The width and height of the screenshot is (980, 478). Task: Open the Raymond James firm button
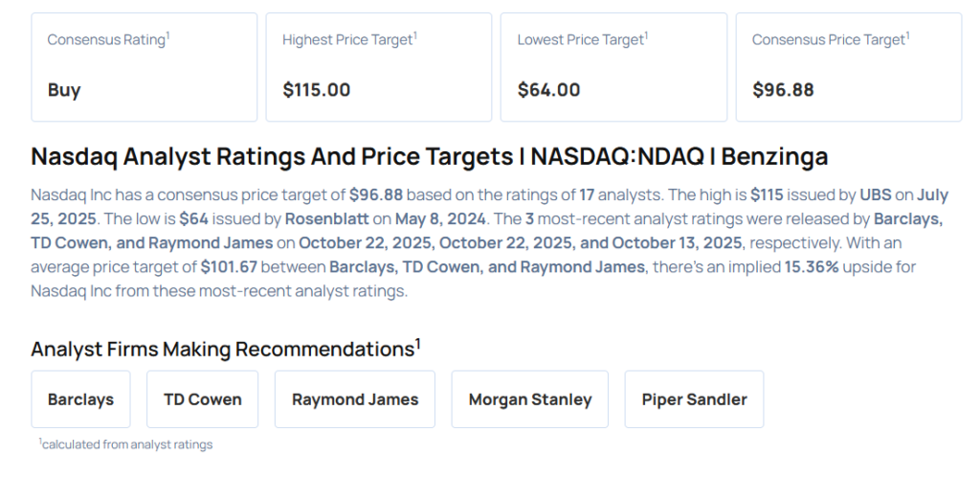[x=355, y=399]
